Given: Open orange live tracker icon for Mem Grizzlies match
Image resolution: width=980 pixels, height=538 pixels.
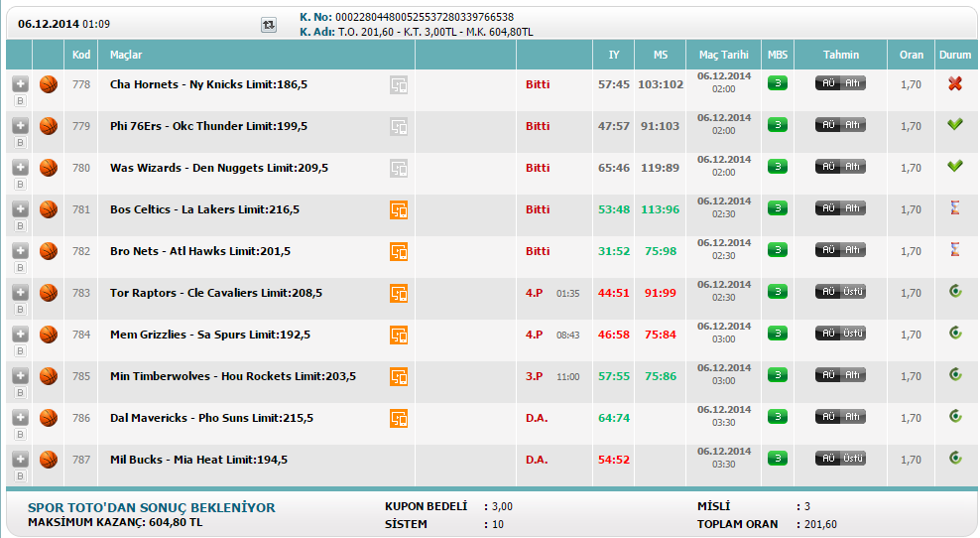Looking at the screenshot, I should pos(399,335).
